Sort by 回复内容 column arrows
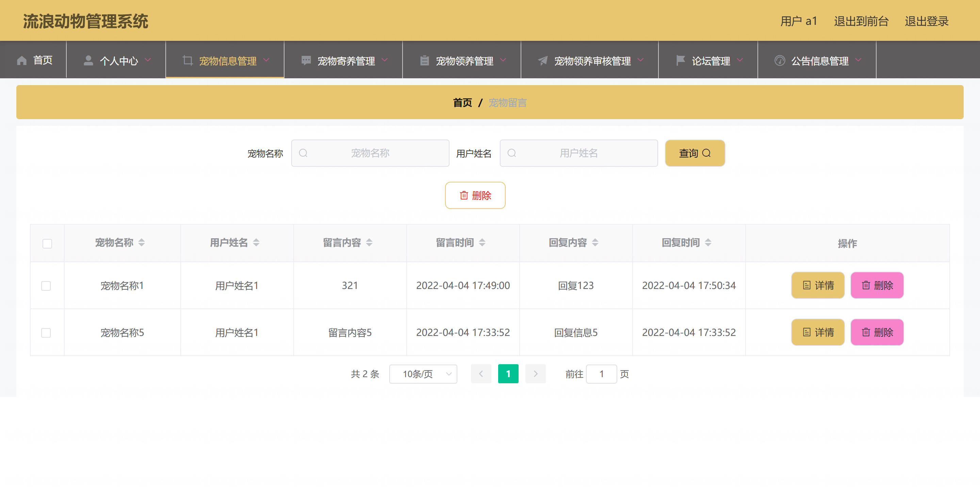This screenshot has height=499, width=980. (x=595, y=242)
